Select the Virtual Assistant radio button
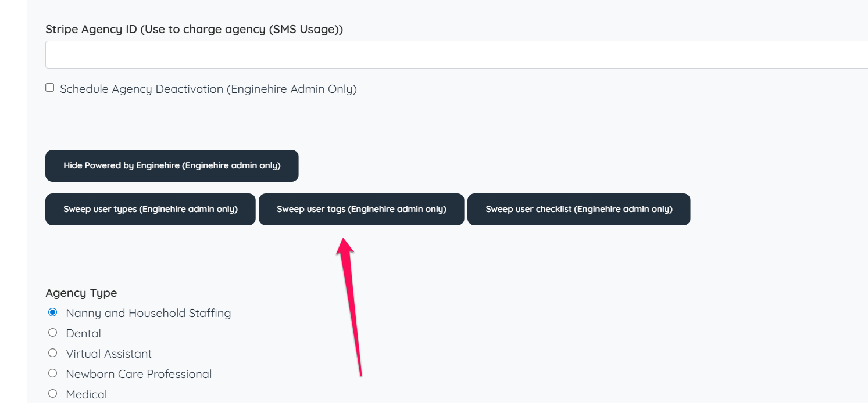868x403 pixels. [x=53, y=353]
